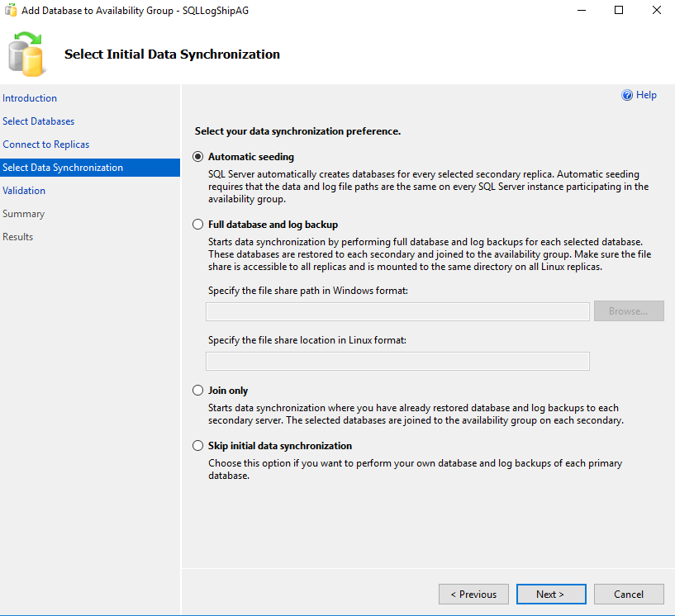Go back with the Previous button
Screen dimensions: 675x616
coord(473,595)
